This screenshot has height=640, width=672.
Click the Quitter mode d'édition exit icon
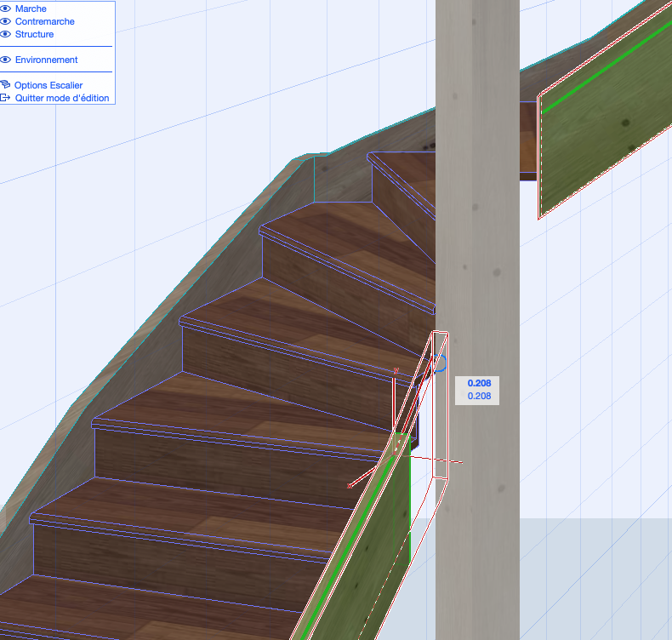click(x=5, y=98)
